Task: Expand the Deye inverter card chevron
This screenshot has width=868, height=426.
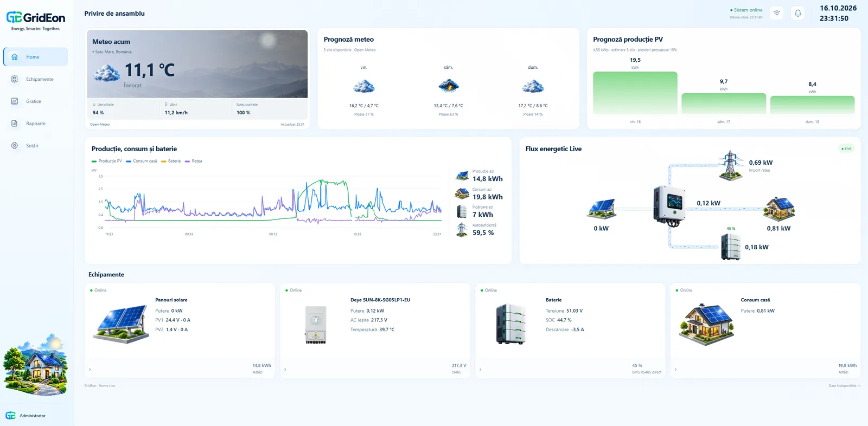Action: coord(285,370)
